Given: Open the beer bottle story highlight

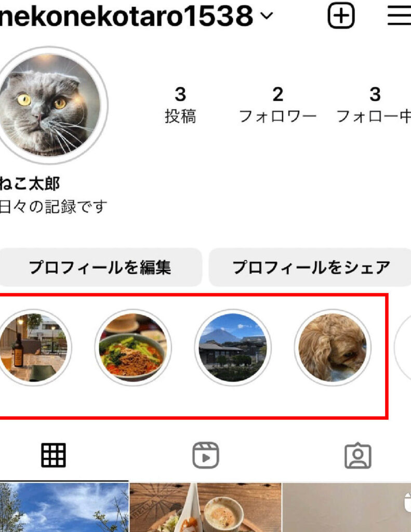Looking at the screenshot, I should click(x=34, y=348).
